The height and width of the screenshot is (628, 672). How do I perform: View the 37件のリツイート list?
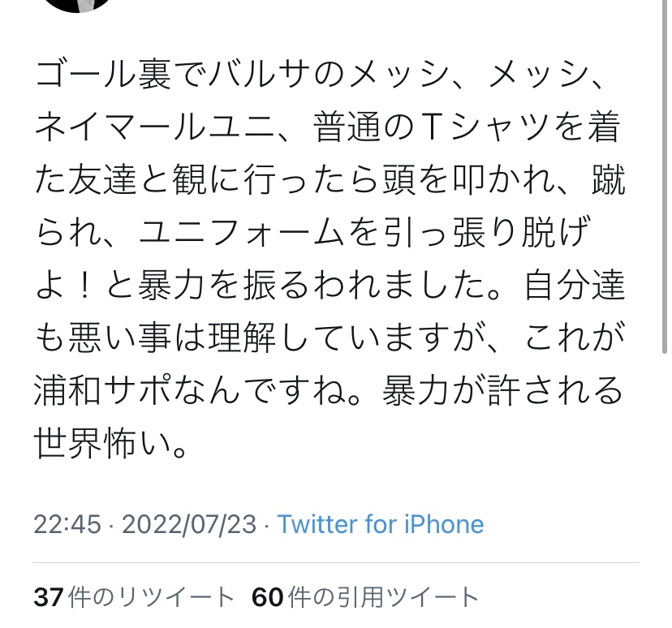coord(134,598)
